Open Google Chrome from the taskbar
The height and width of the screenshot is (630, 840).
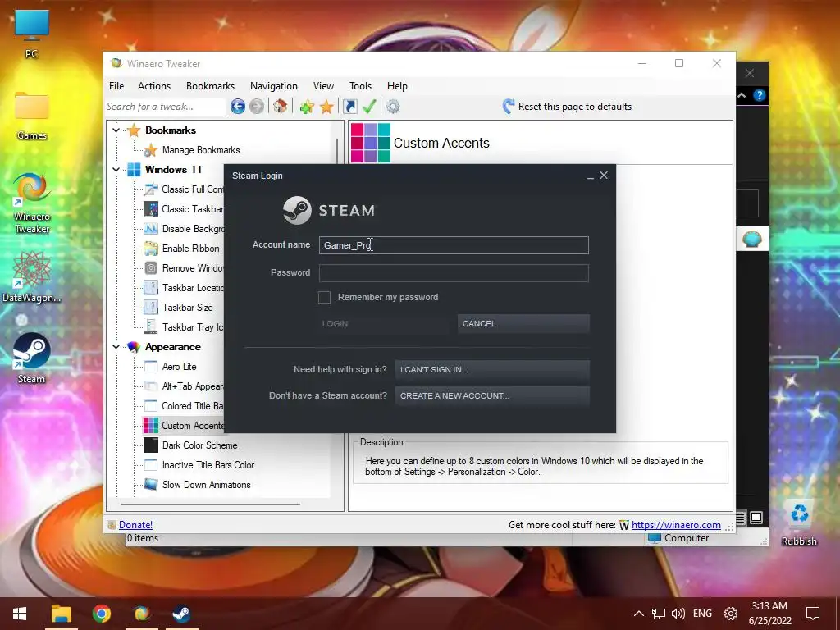point(101,614)
